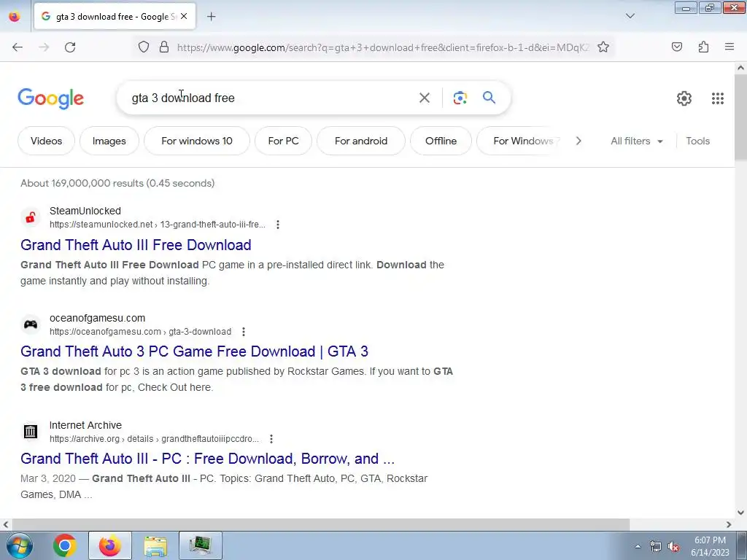The width and height of the screenshot is (747, 560).
Task: Open the oceanofgamesu result options menu
Action: pyautogui.click(x=244, y=332)
